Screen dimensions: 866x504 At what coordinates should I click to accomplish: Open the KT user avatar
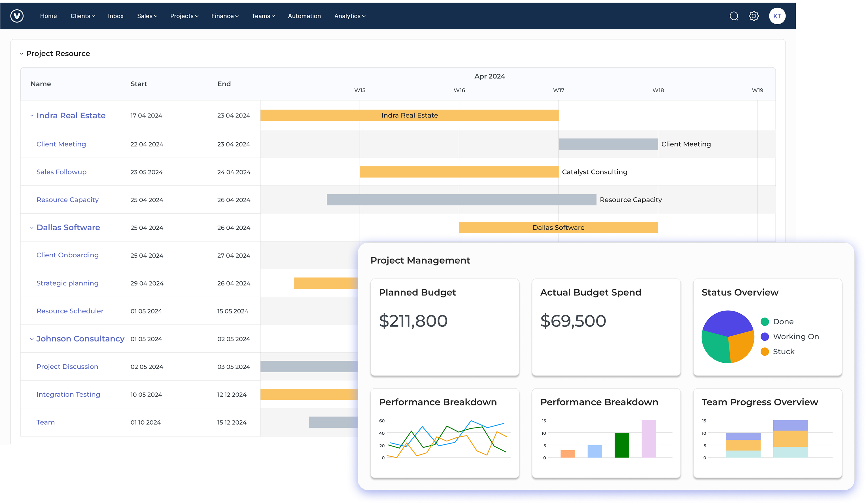[x=777, y=16]
